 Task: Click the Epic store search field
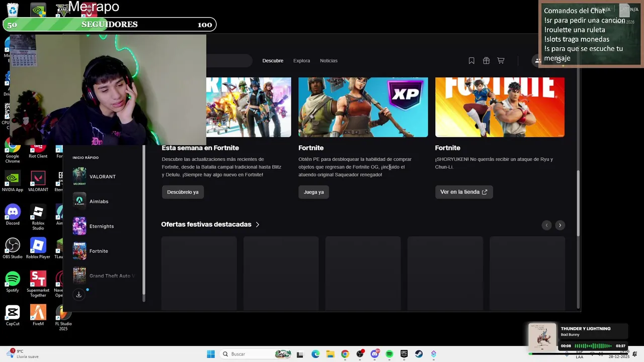(229, 61)
